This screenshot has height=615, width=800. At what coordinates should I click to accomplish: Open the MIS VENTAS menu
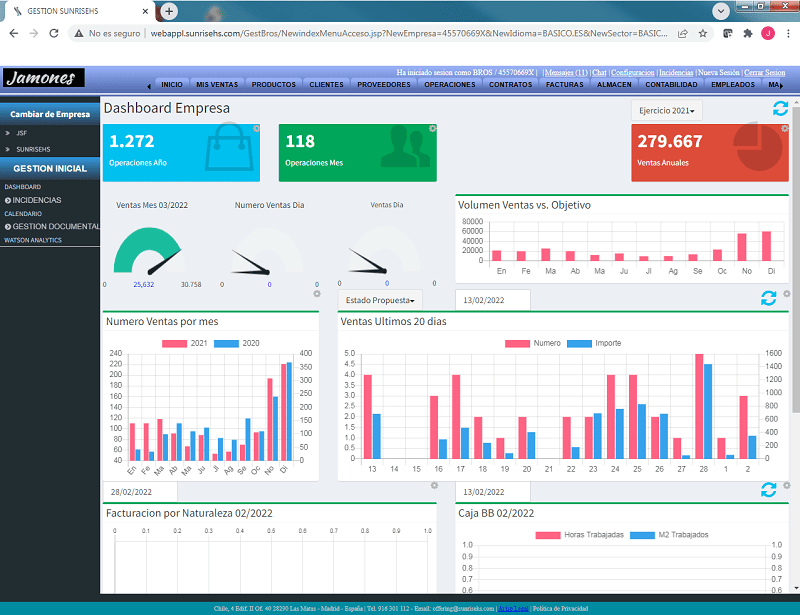217,85
